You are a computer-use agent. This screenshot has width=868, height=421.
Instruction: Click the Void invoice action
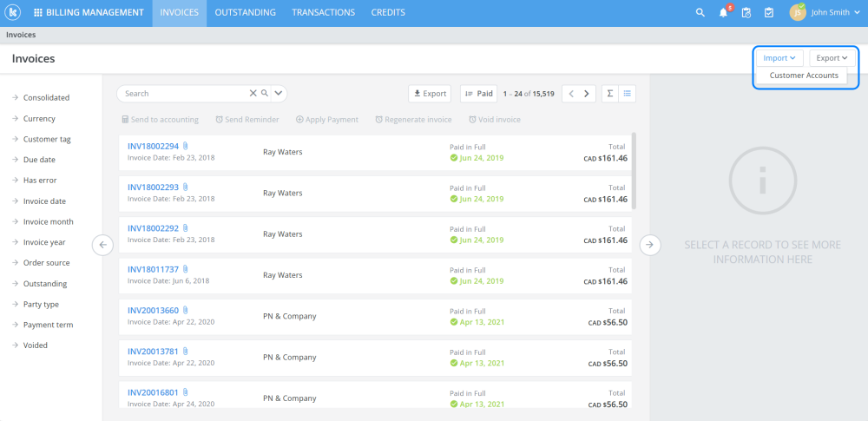pyautogui.click(x=495, y=119)
